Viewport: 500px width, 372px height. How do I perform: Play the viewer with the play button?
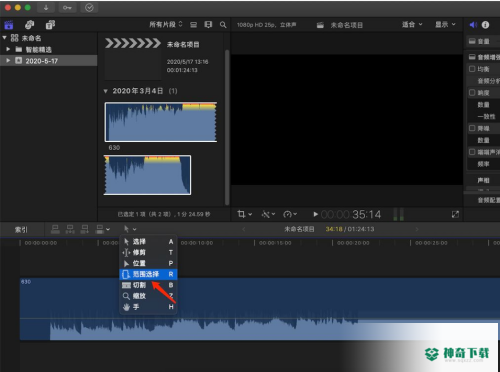pyautogui.click(x=315, y=214)
